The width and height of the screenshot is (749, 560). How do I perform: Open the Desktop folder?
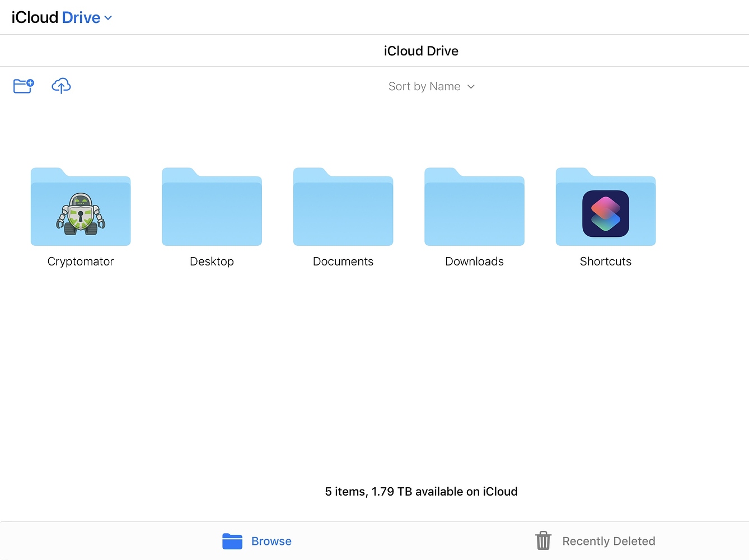pyautogui.click(x=212, y=207)
